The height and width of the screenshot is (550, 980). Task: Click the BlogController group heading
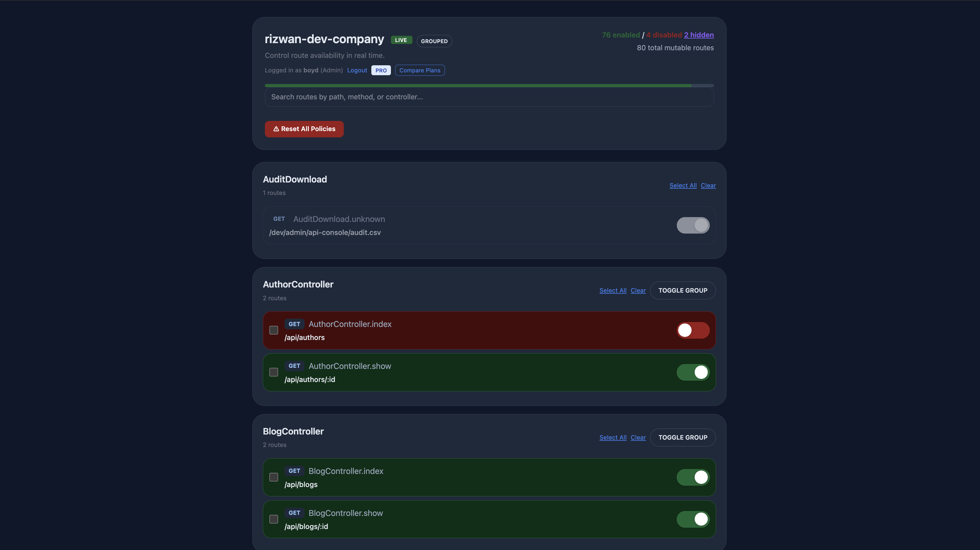(293, 431)
